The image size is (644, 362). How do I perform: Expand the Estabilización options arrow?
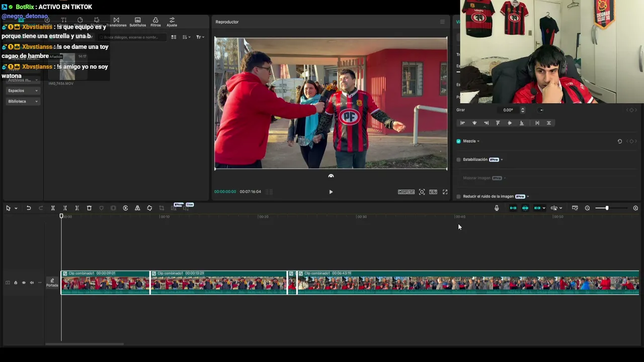pos(502,160)
